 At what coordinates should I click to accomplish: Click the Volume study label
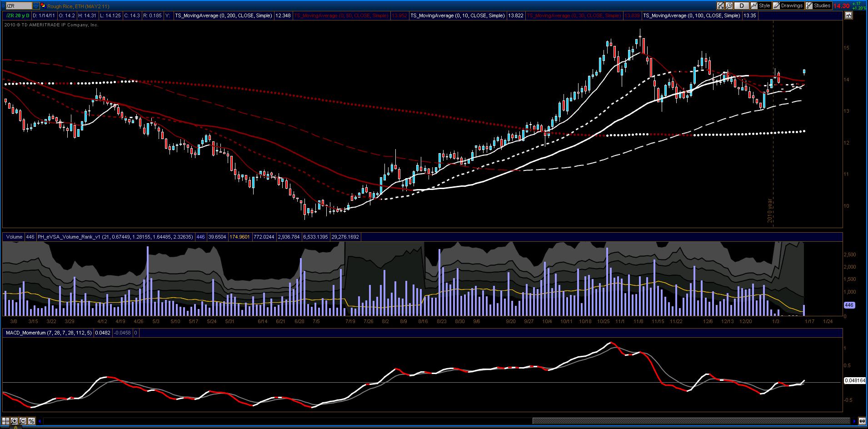coord(14,237)
